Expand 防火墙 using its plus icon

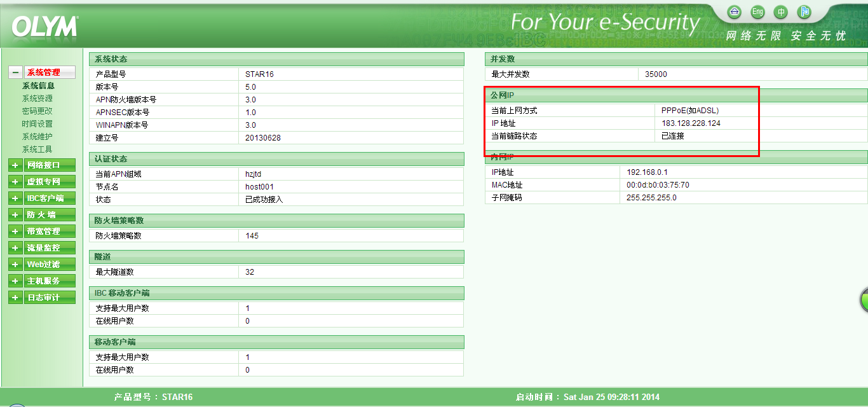click(x=15, y=215)
